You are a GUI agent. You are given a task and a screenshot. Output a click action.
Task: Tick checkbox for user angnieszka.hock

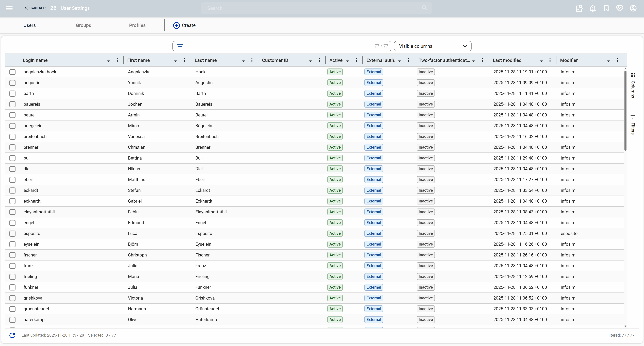12,72
